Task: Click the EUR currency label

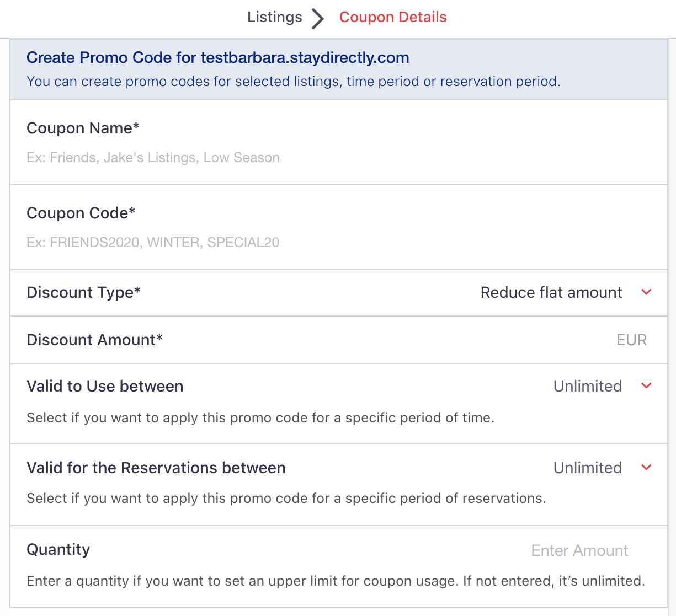Action: click(x=631, y=340)
